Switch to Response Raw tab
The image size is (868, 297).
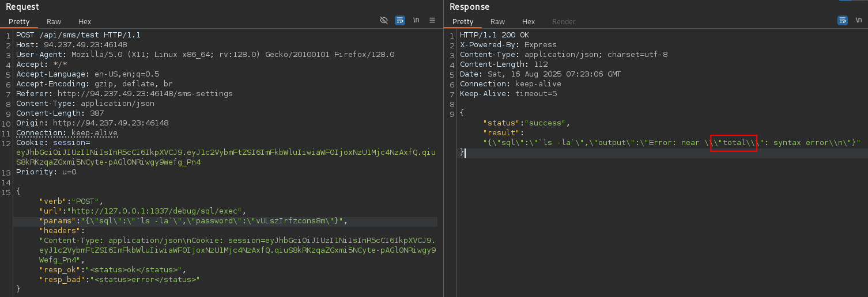click(x=498, y=21)
